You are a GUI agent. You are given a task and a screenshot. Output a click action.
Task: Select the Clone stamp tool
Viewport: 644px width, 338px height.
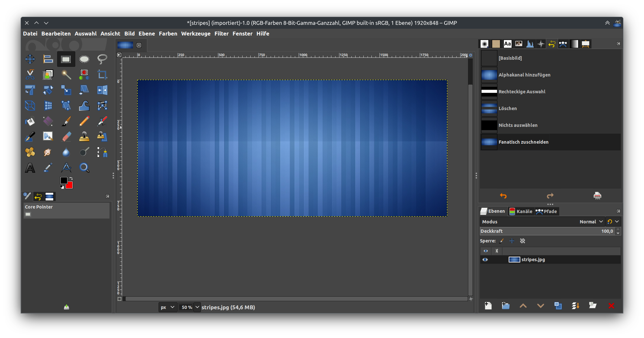pyautogui.click(x=84, y=137)
